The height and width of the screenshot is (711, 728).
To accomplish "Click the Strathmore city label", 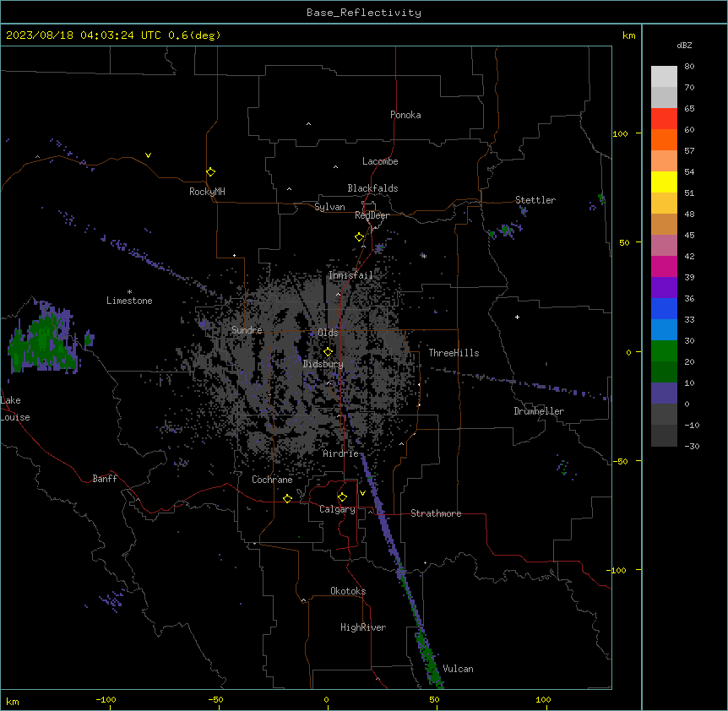I will [x=436, y=513].
